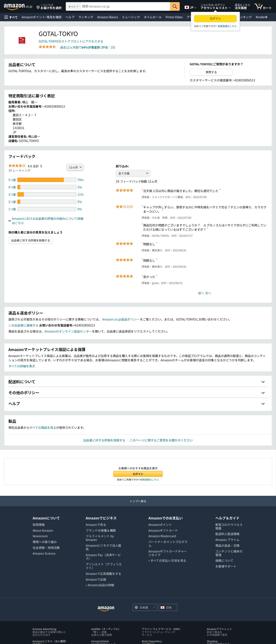Click the seller star rating near name

[x=47, y=47]
